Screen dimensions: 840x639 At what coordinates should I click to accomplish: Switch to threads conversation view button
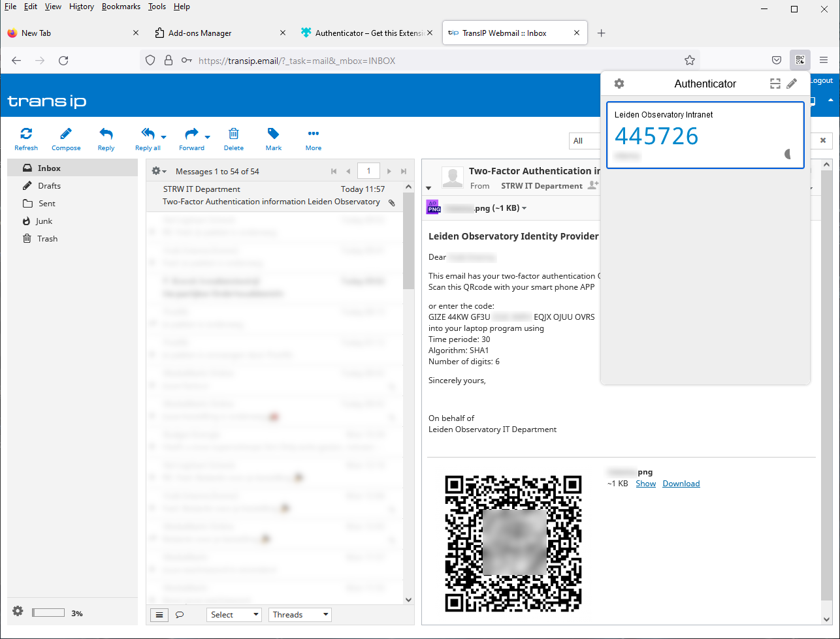180,615
